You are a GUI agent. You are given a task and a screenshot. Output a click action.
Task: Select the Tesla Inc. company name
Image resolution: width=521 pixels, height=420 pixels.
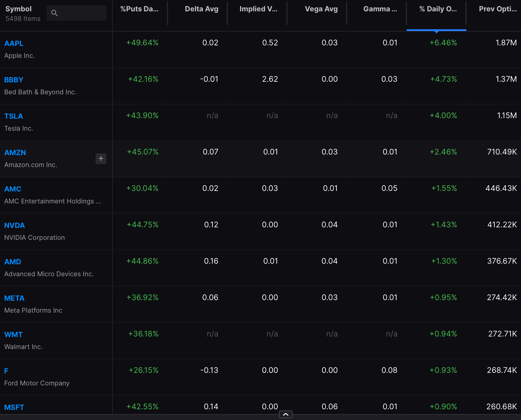click(19, 129)
